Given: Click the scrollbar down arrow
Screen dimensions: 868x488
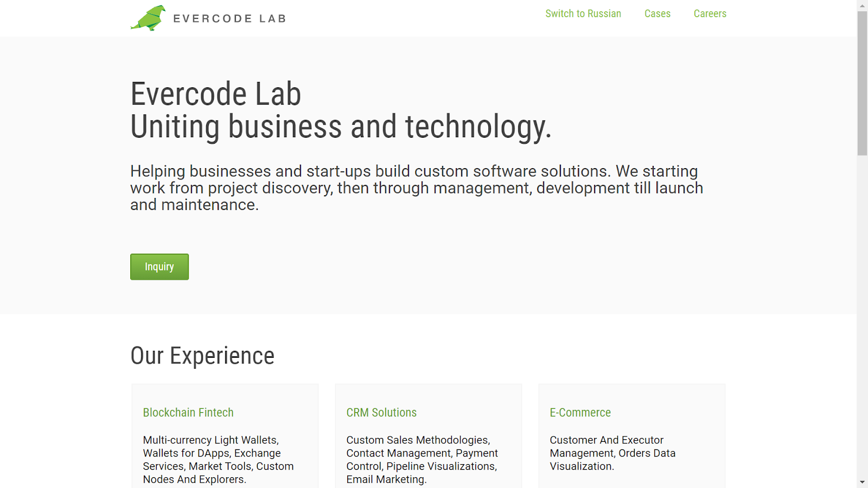Looking at the screenshot, I should pos(862,482).
